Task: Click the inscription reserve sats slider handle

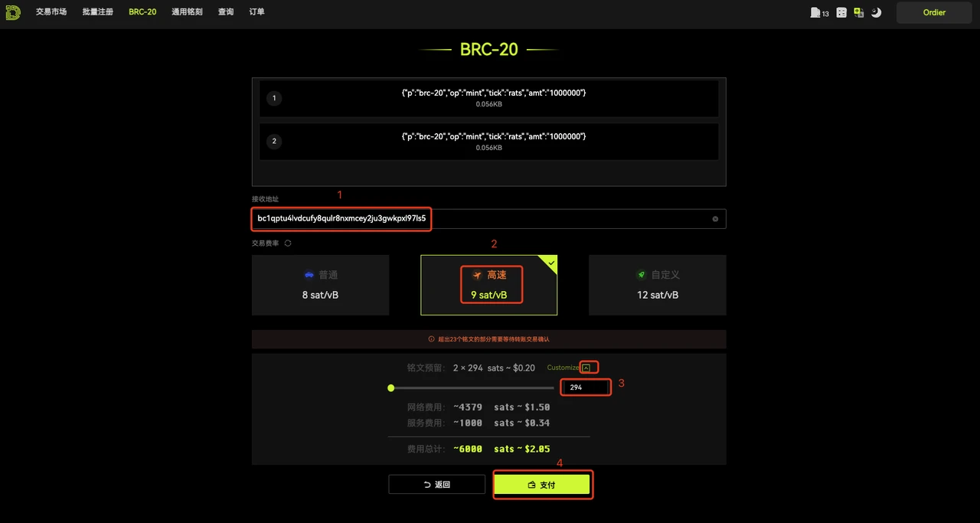Action: tap(391, 388)
